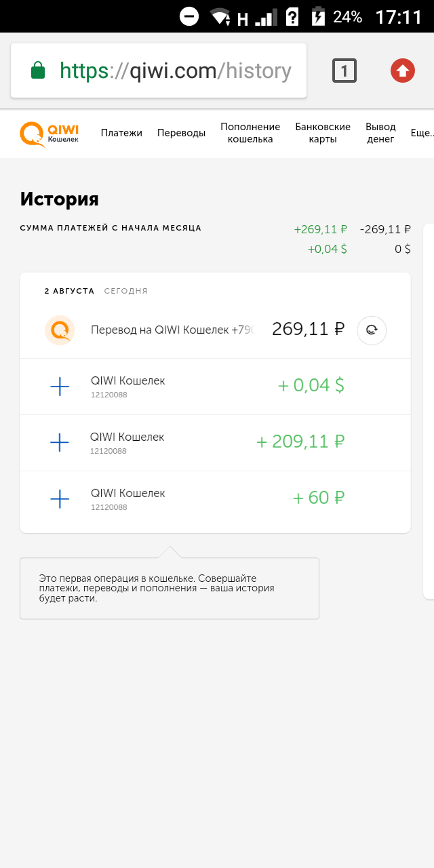Go to Пополнение кошелька section
Image resolution: width=434 pixels, height=868 pixels.
[x=250, y=133]
